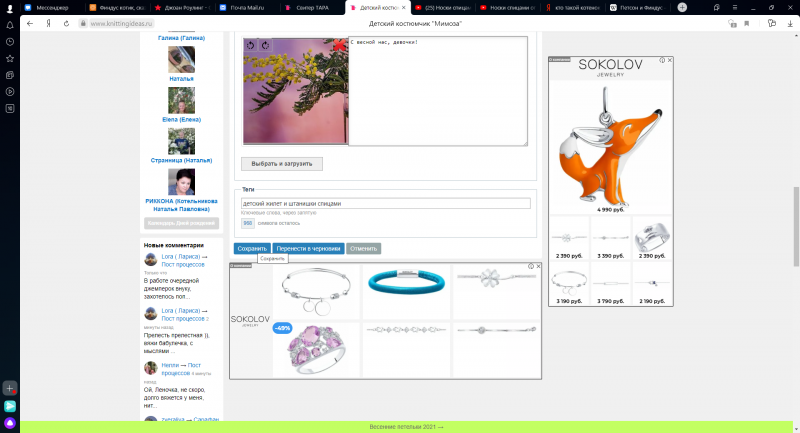Bookmark this page
The image size is (800, 433).
746,23
